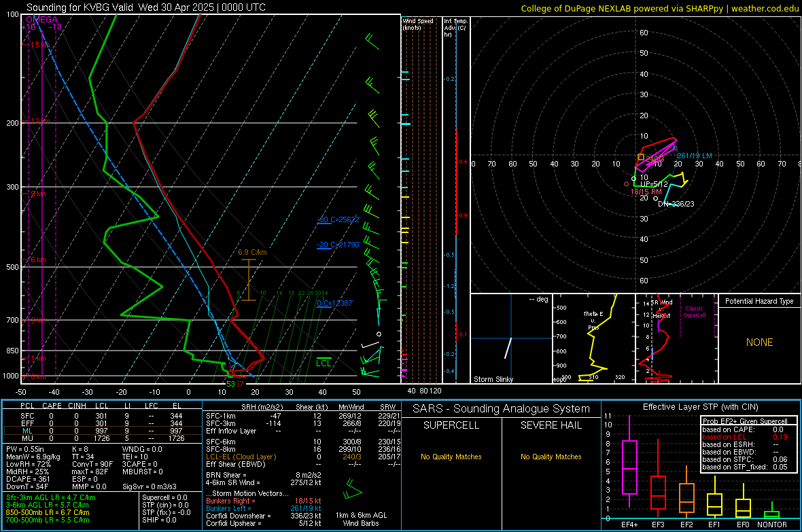Click the 'SUPERCELL' column heading

coord(451,425)
